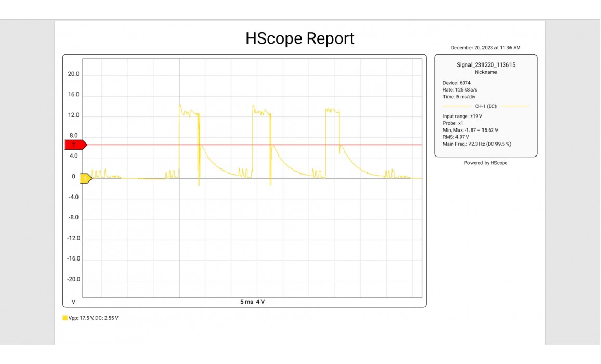Click the 20.0 label on voltage axis
Image resolution: width=601 pixels, height=364 pixels.
pos(74,74)
